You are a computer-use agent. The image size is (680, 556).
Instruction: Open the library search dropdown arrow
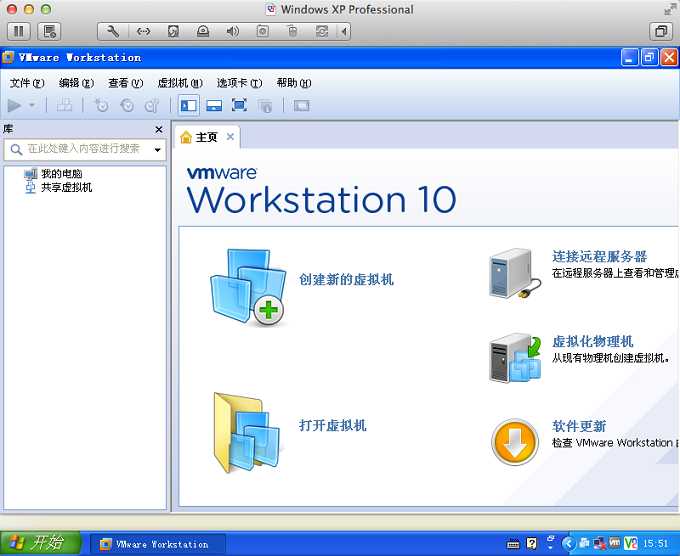[x=157, y=150]
